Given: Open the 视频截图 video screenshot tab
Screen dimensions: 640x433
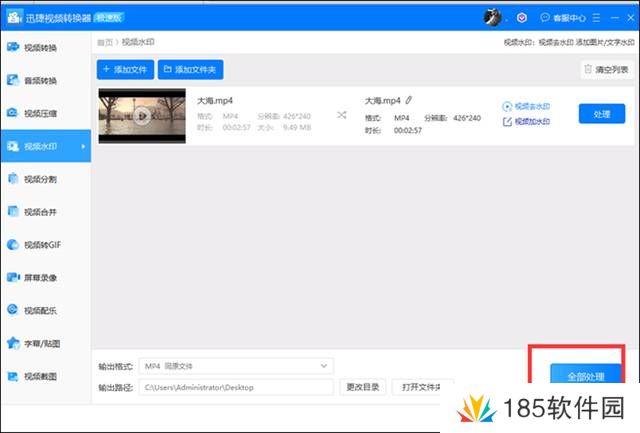Looking at the screenshot, I should click(41, 376).
